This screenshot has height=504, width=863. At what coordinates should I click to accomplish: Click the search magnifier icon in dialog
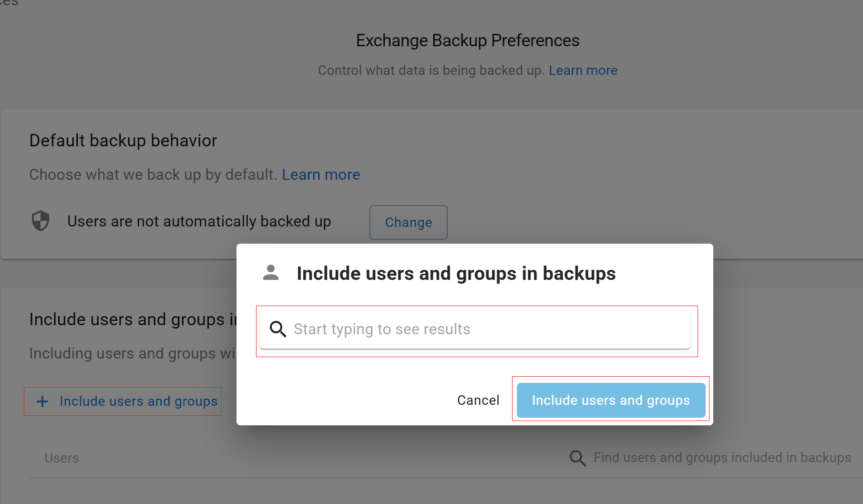coord(278,329)
